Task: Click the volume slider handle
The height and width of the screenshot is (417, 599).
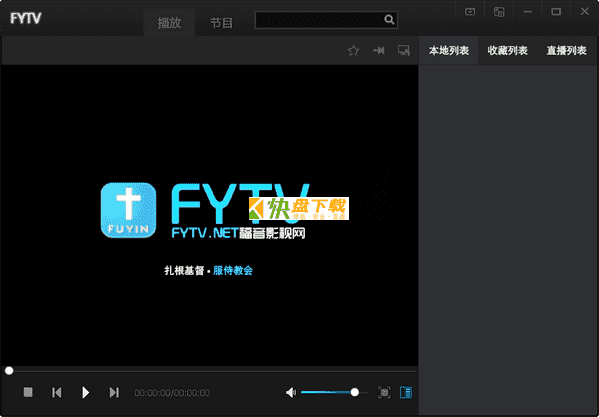Action: pyautogui.click(x=355, y=392)
